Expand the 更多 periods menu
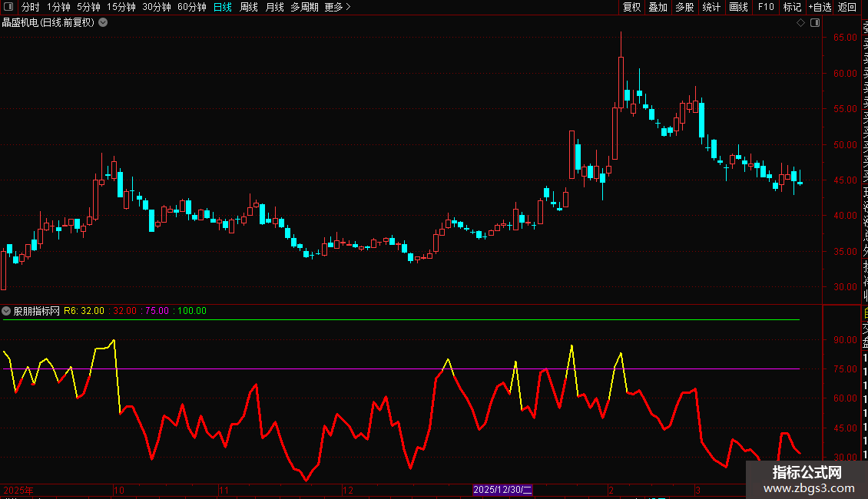 pyautogui.click(x=337, y=7)
